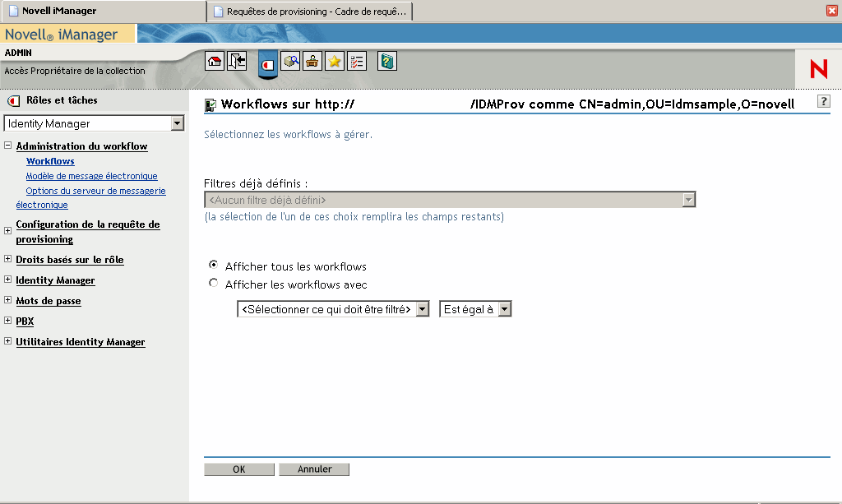Click the Configure (desk) icon in toolbar
The height and width of the screenshot is (504, 842).
tap(312, 61)
